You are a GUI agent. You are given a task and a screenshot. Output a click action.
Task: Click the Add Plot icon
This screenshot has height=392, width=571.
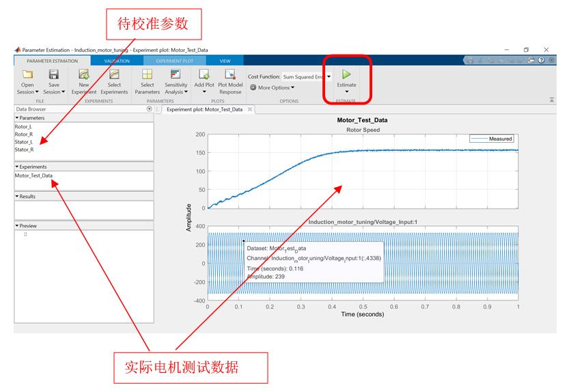[204, 74]
